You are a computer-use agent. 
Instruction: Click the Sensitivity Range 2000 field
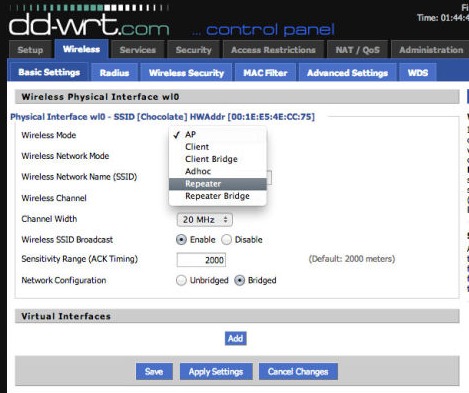(x=201, y=260)
